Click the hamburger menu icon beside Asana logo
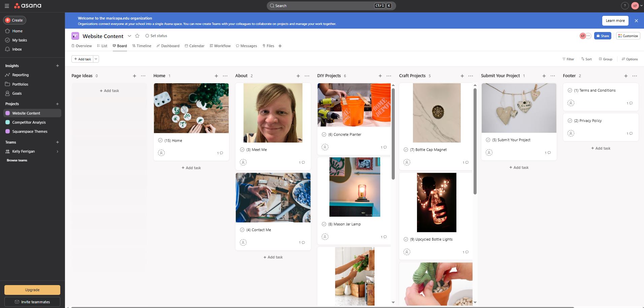The image size is (644, 308). [7, 6]
